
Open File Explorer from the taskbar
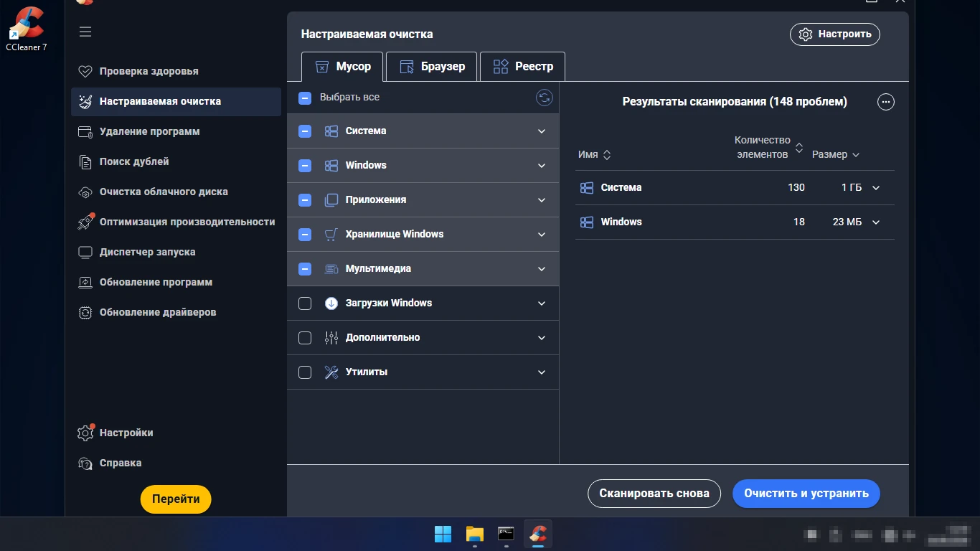[x=474, y=534]
